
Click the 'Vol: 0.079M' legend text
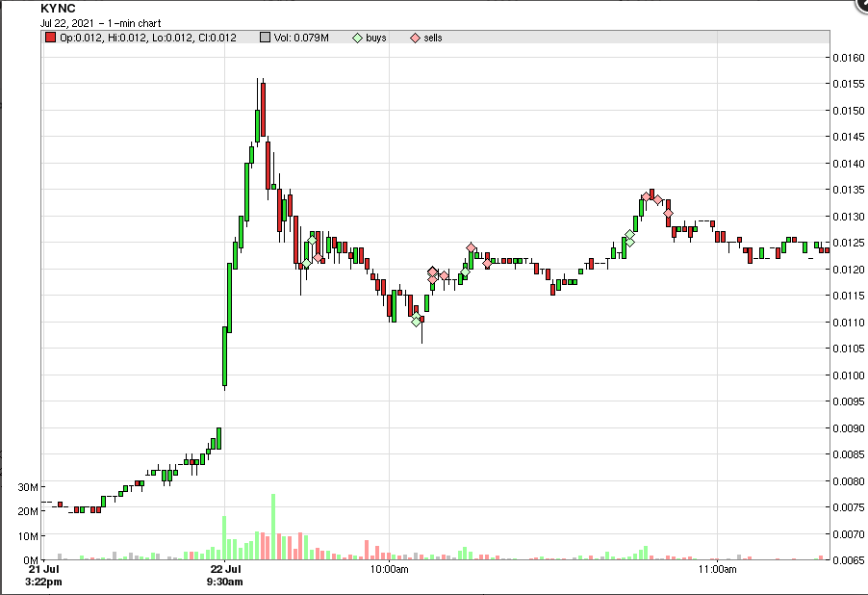(301, 38)
